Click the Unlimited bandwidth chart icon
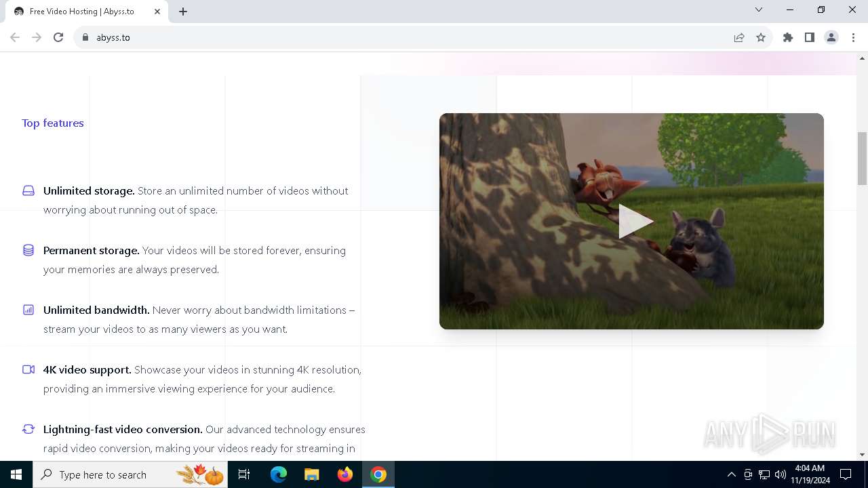 coord(28,310)
